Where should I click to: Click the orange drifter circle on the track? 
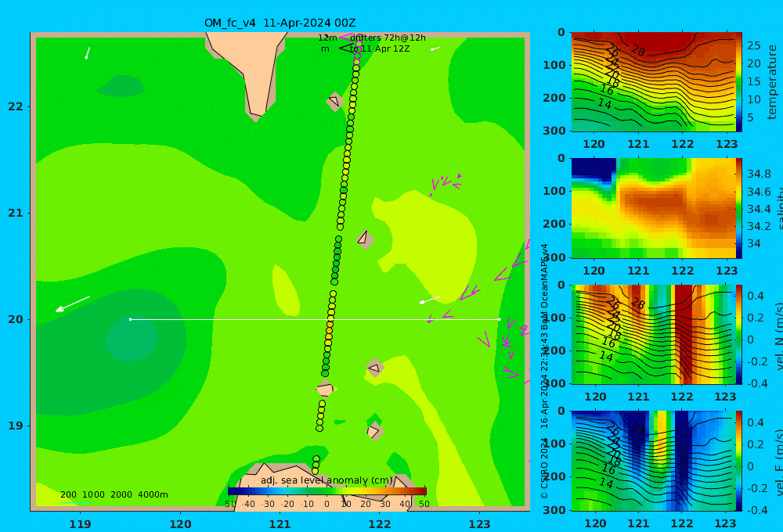point(329,330)
